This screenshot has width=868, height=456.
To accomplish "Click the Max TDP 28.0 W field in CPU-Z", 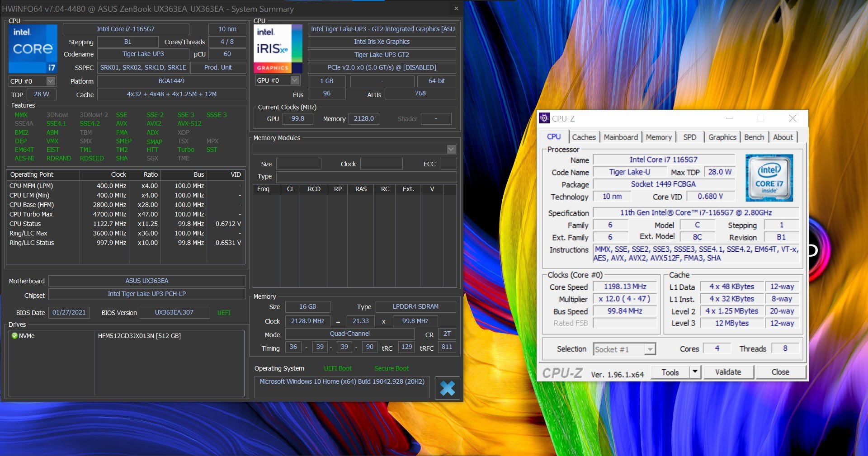I will (x=720, y=172).
